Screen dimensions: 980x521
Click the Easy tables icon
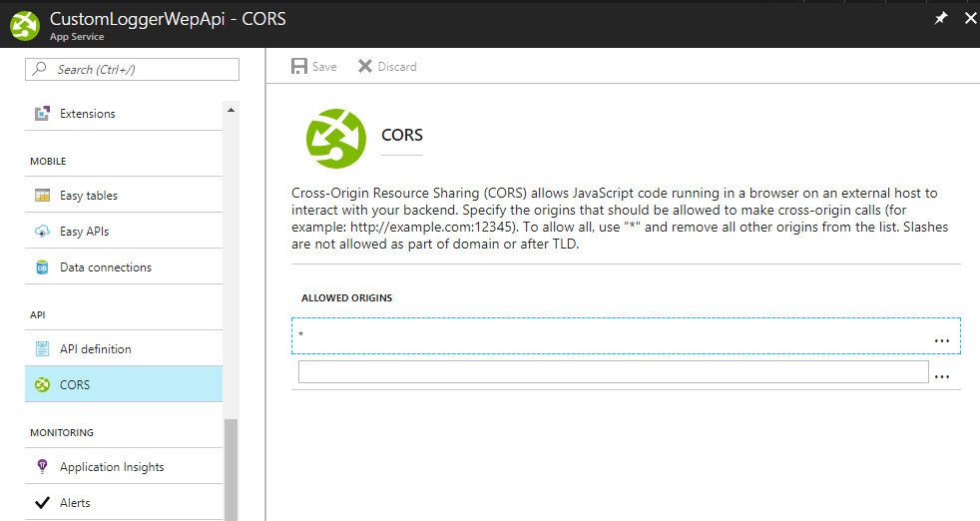tap(42, 196)
